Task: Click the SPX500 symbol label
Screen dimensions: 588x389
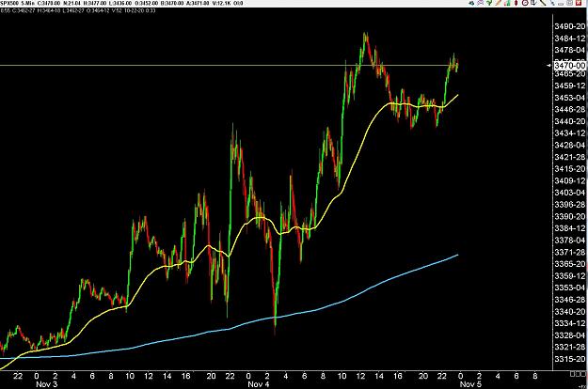Action: click(9, 3)
